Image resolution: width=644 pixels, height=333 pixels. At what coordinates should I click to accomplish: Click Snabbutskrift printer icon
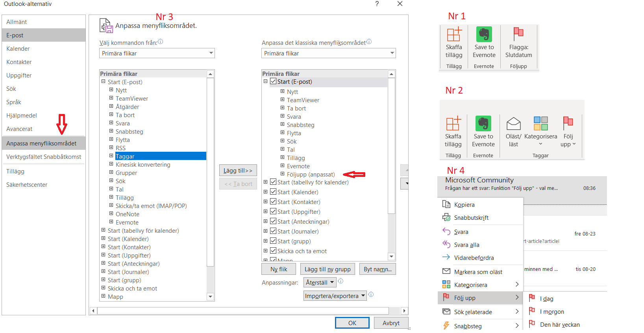(x=446, y=217)
